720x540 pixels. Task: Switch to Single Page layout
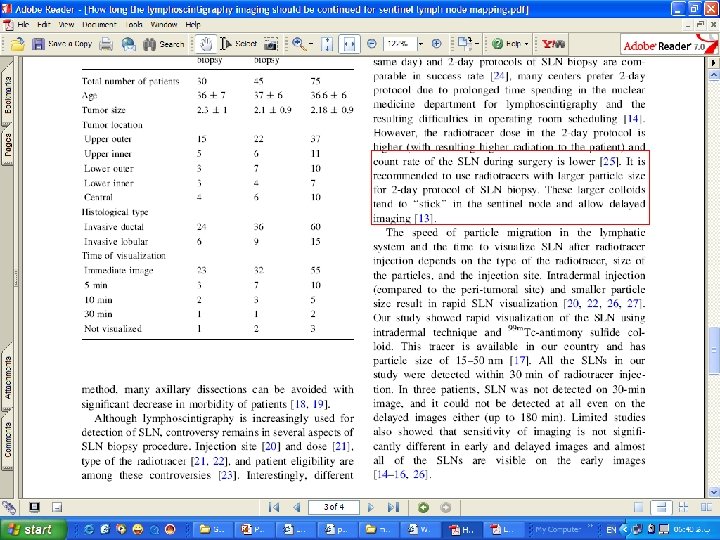point(638,507)
